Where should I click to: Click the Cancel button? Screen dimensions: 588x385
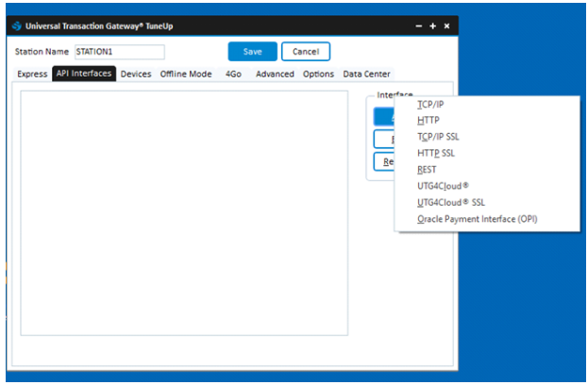pyautogui.click(x=305, y=52)
